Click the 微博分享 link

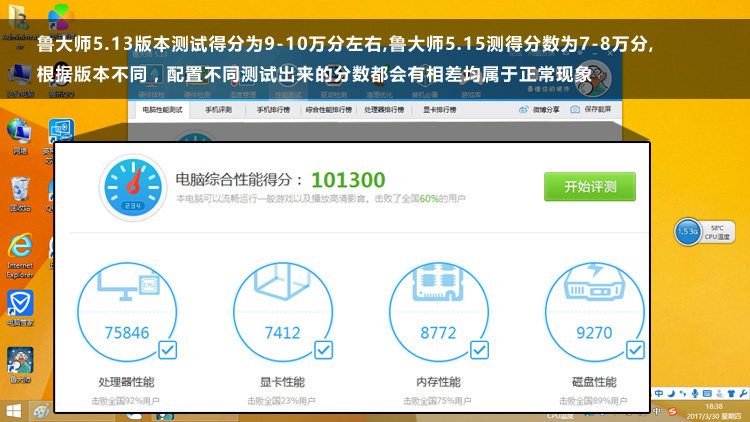click(x=539, y=110)
